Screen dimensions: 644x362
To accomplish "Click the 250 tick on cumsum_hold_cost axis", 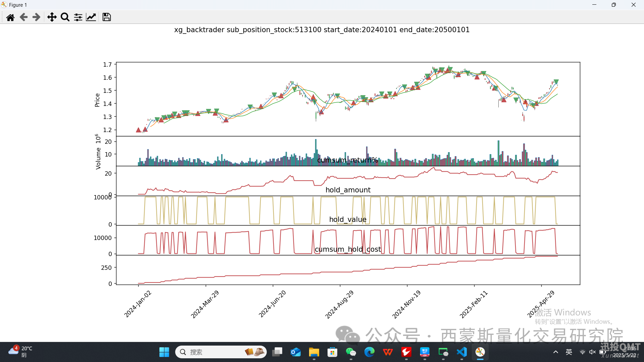I will 106,268.
